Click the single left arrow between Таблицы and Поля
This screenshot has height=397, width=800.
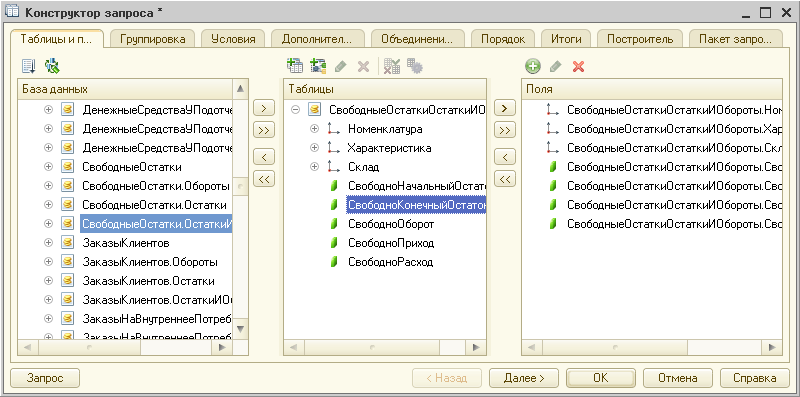pyautogui.click(x=505, y=156)
